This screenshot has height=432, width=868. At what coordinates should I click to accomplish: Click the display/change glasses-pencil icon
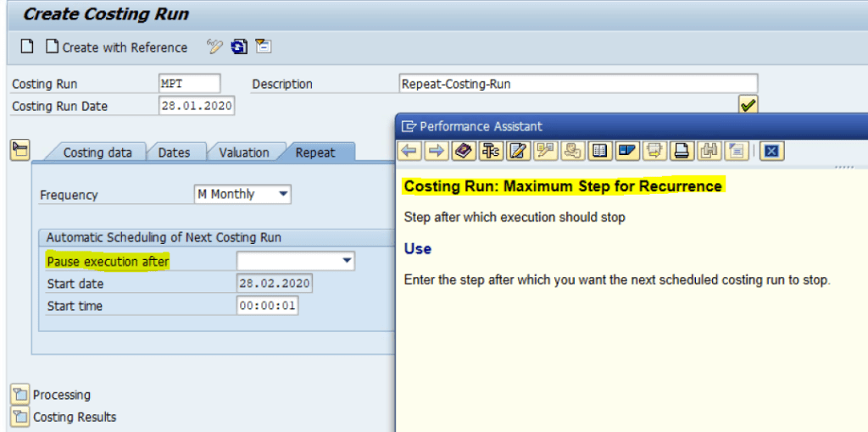(214, 47)
